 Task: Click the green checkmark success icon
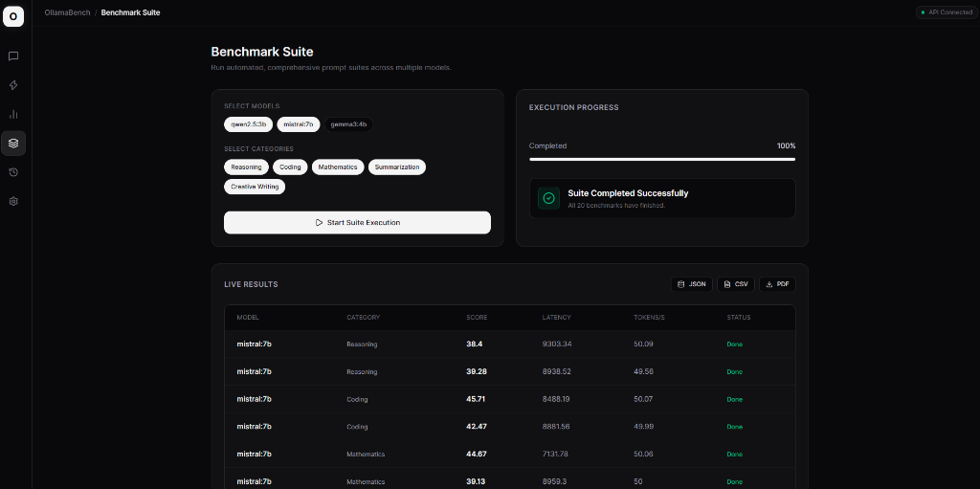coord(548,198)
